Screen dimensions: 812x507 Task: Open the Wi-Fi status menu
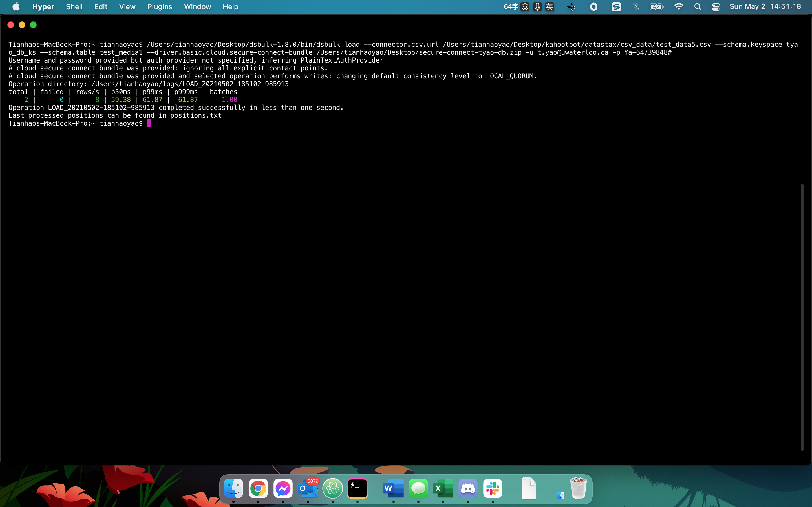[678, 7]
